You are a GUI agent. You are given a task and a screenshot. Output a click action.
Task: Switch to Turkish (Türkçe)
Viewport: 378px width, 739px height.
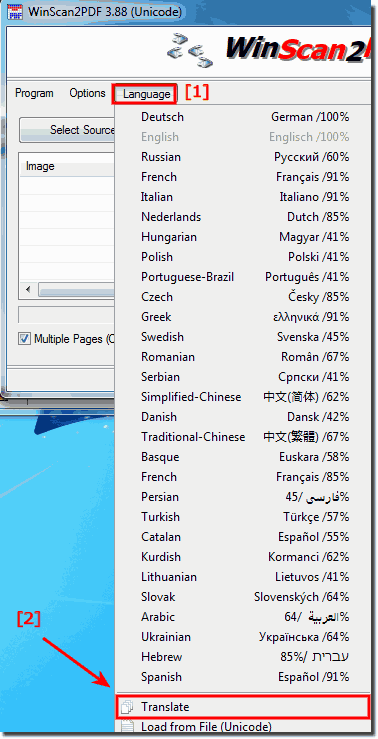pyautogui.click(x=242, y=517)
